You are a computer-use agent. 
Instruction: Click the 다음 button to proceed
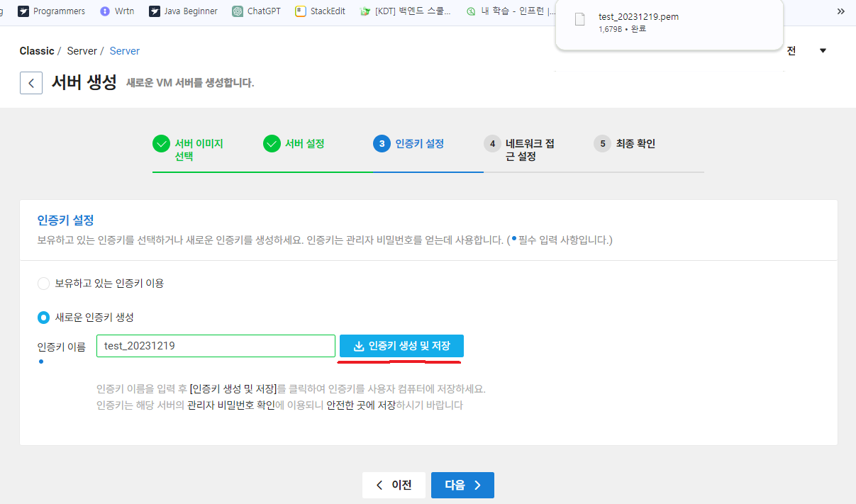point(462,485)
